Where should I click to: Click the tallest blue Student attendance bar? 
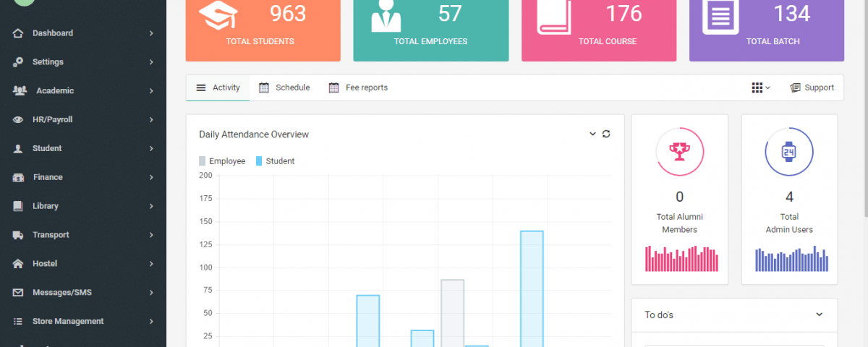pyautogui.click(x=532, y=289)
